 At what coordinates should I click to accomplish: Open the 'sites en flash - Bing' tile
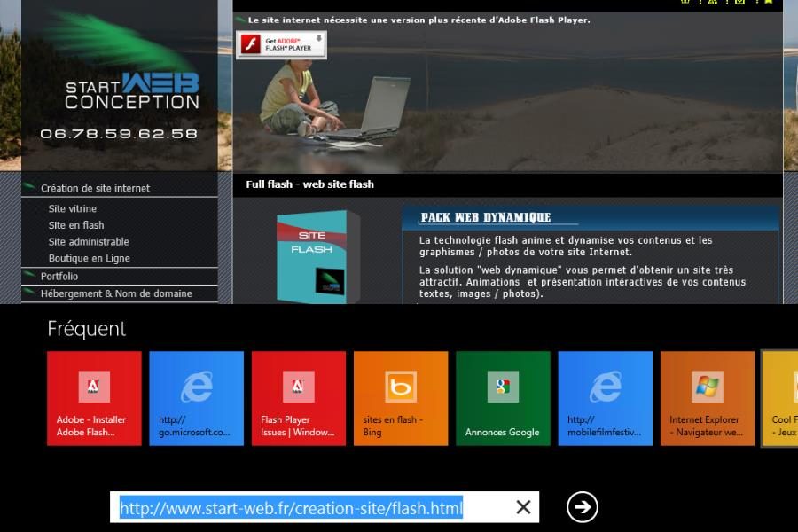[x=401, y=398]
